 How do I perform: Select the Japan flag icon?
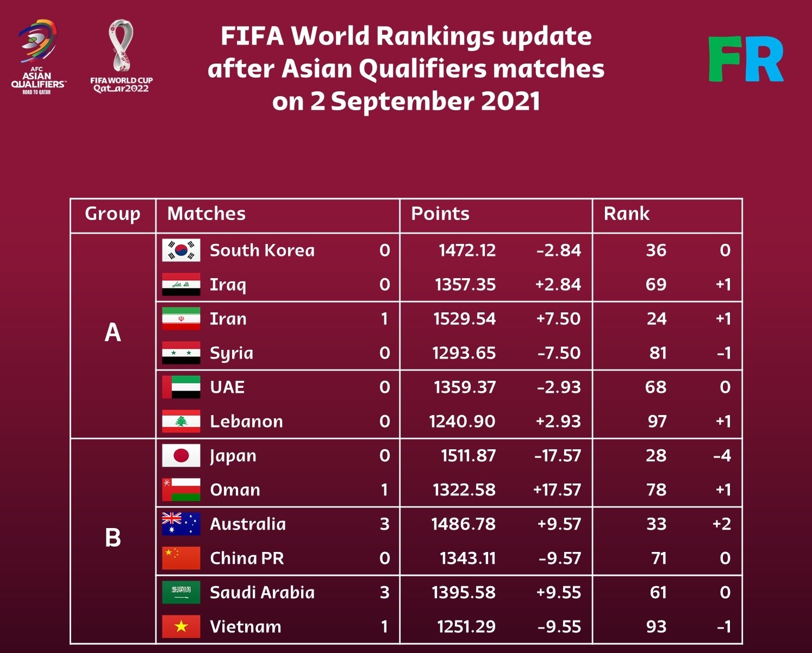tap(181, 456)
